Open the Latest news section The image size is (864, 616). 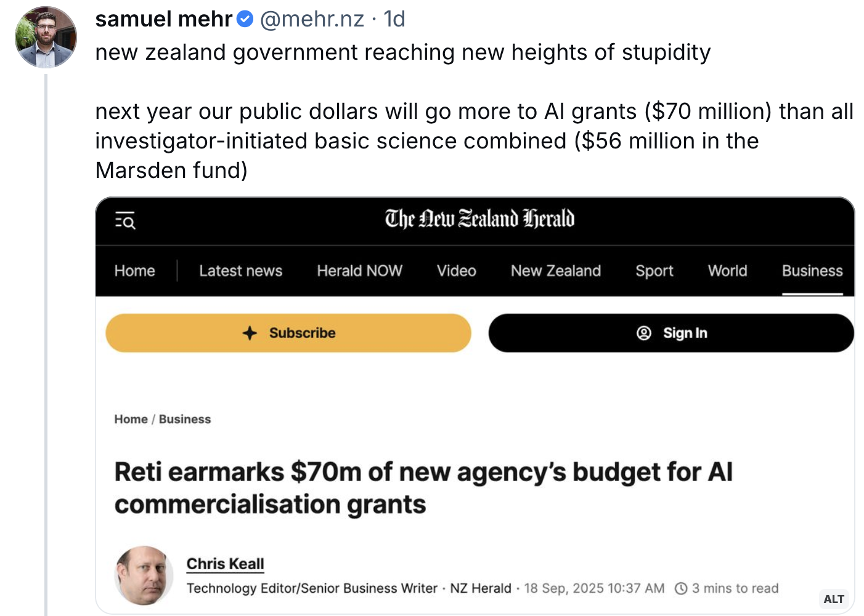[x=240, y=271]
